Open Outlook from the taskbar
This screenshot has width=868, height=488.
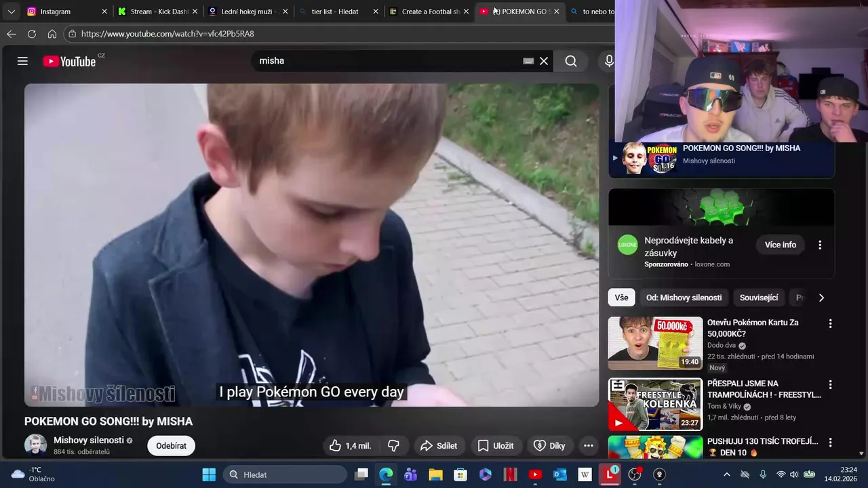[560, 474]
